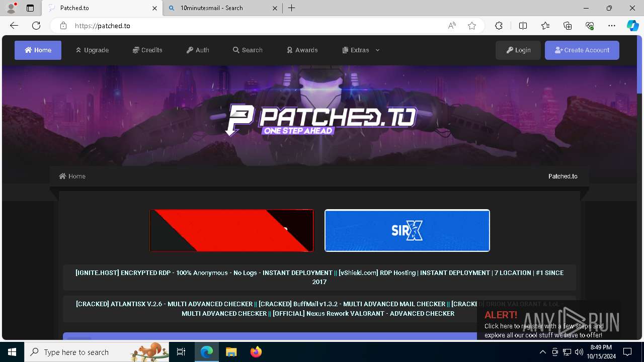Viewport: 644px width, 362px height.
Task: Click the Login button
Action: point(518,50)
